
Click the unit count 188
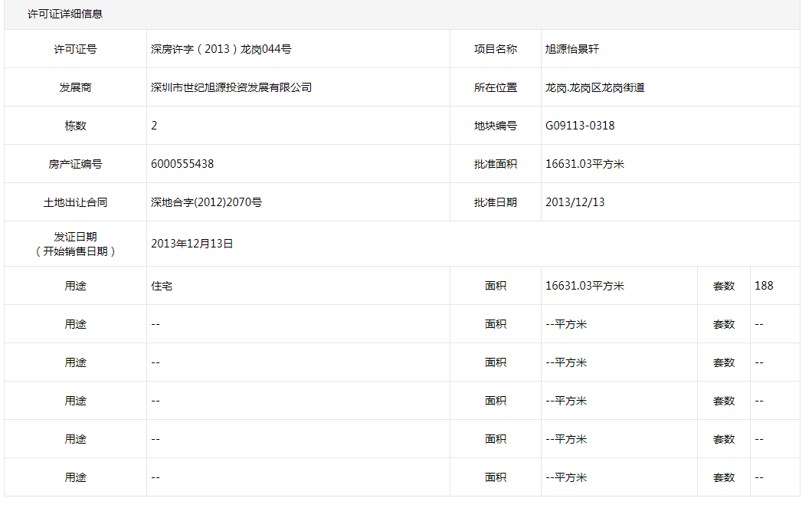[764, 286]
